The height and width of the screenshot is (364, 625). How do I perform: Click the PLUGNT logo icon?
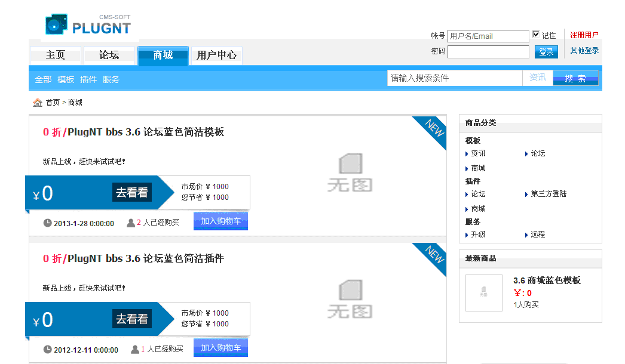(x=57, y=24)
